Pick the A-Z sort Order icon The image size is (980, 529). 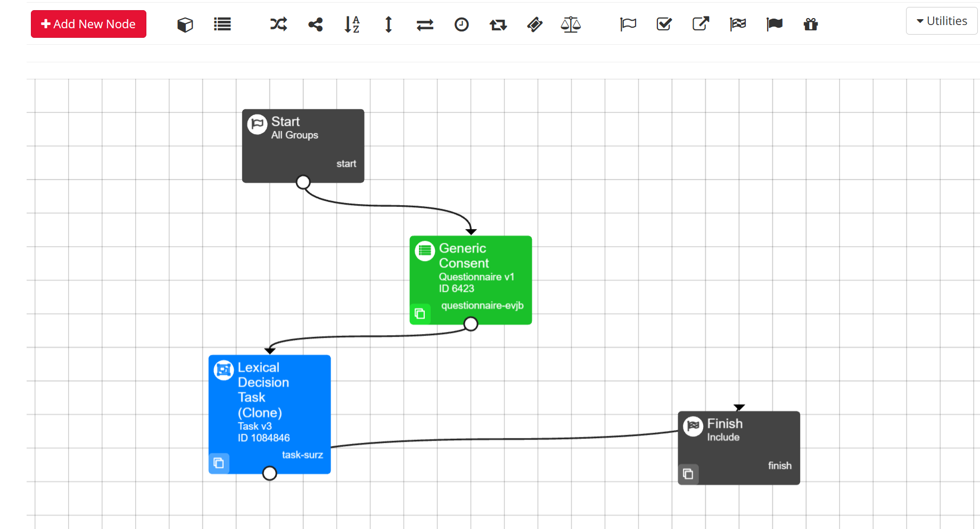click(352, 25)
